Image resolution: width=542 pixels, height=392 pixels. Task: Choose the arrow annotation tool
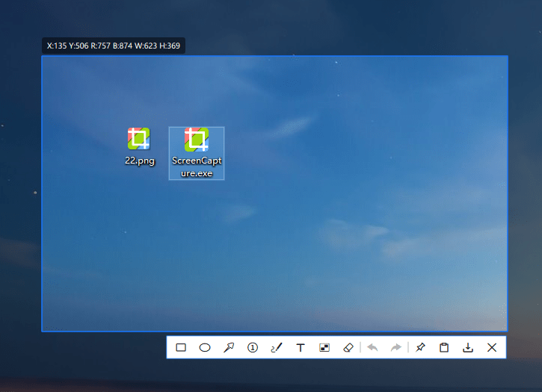click(x=229, y=347)
